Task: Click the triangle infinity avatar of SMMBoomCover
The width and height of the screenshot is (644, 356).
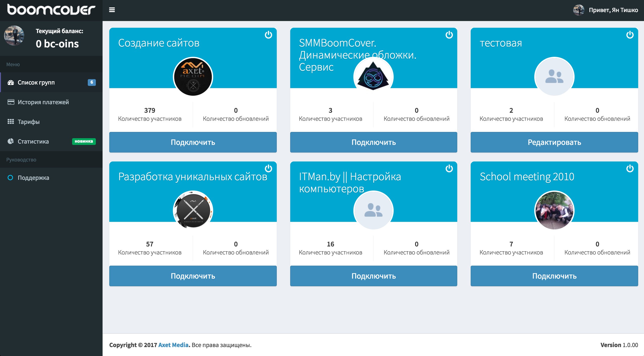Action: (x=373, y=77)
